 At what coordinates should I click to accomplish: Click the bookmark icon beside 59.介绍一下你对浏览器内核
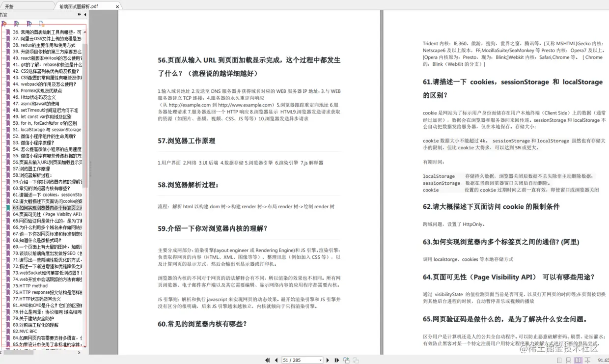click(8, 182)
